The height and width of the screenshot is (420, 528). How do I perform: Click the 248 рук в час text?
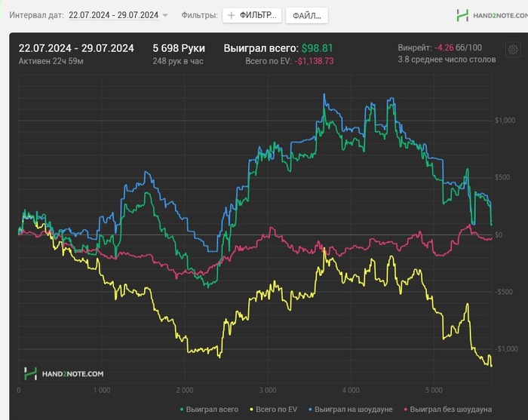[178, 61]
